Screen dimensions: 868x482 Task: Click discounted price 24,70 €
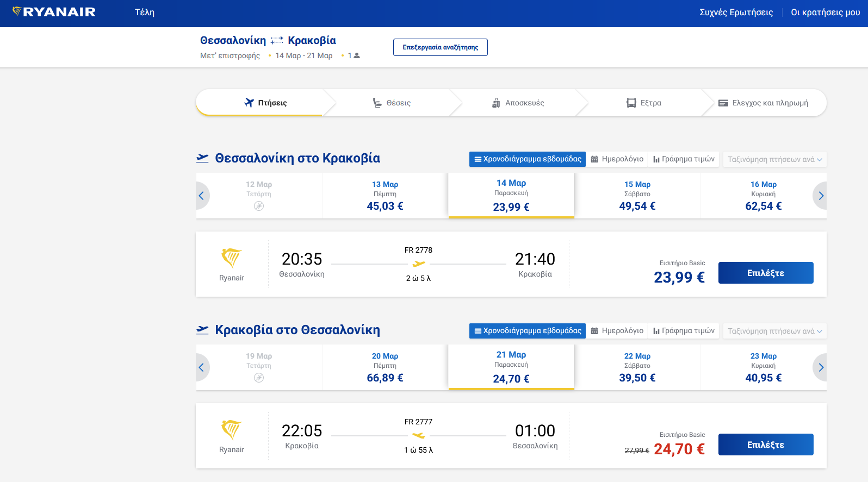[679, 449]
